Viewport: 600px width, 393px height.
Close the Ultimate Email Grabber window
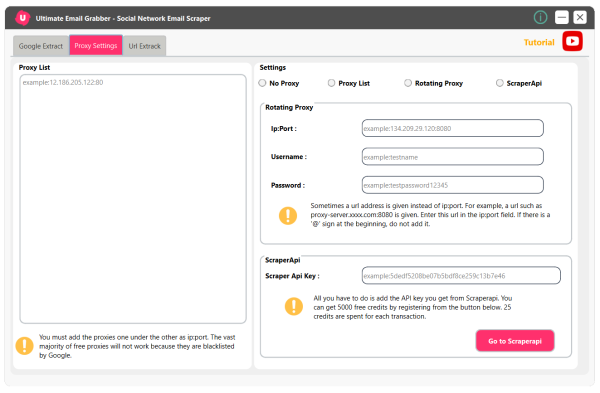(580, 17)
